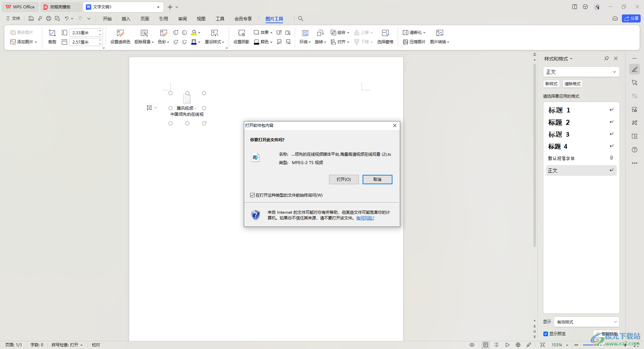Click the Add Picture (添加图片) icon
The width and height of the screenshot is (644, 349).
click(x=13, y=42)
